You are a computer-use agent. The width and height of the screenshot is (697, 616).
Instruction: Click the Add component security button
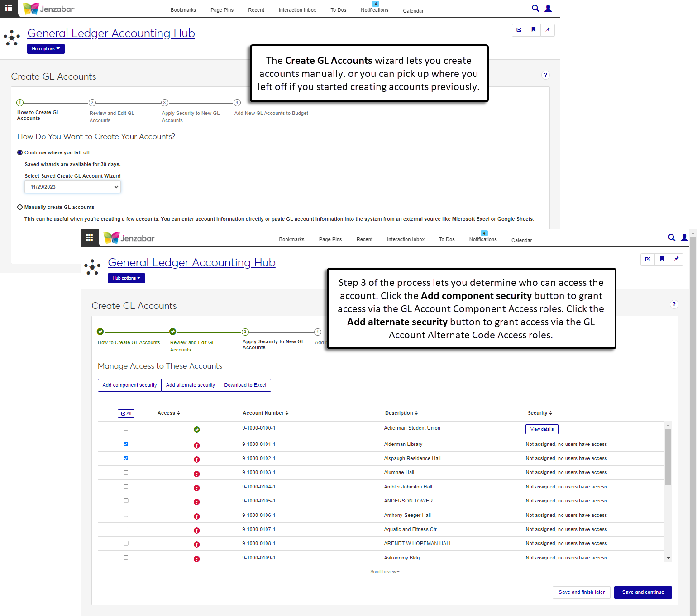click(x=129, y=385)
